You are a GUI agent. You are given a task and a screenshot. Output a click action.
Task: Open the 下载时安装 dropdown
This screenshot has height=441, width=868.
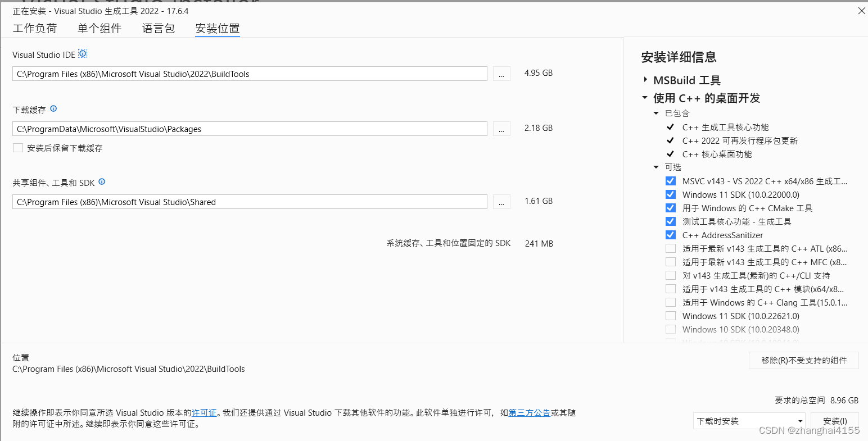point(749,421)
